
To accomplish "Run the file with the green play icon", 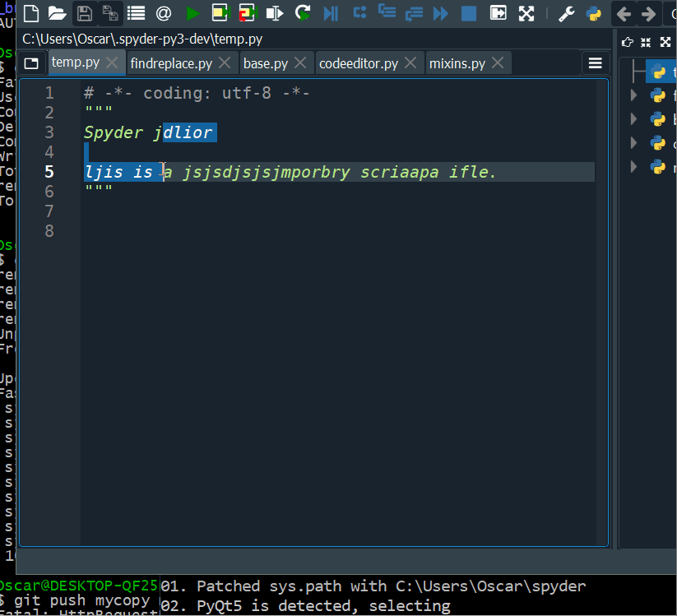I will coord(192,13).
